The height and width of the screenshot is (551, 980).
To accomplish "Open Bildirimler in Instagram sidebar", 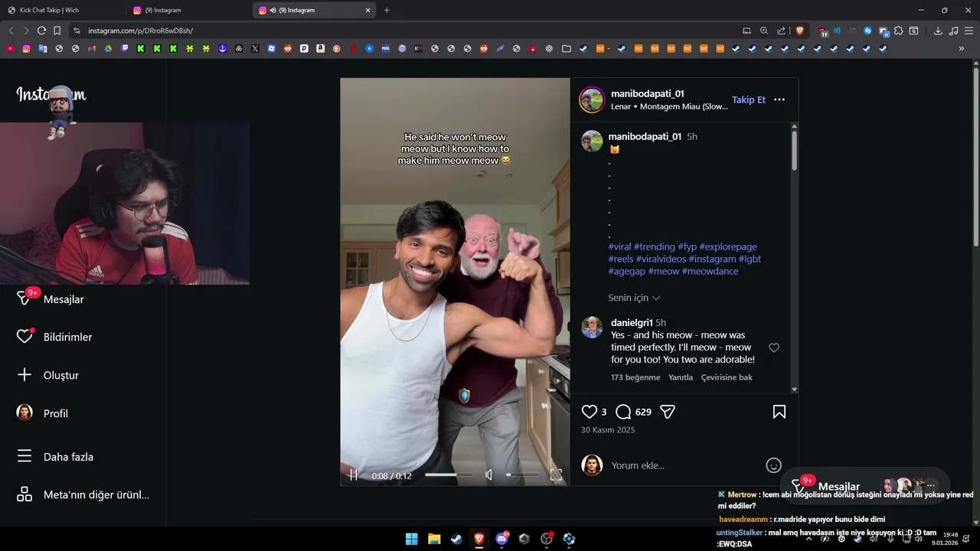I will pos(54,337).
